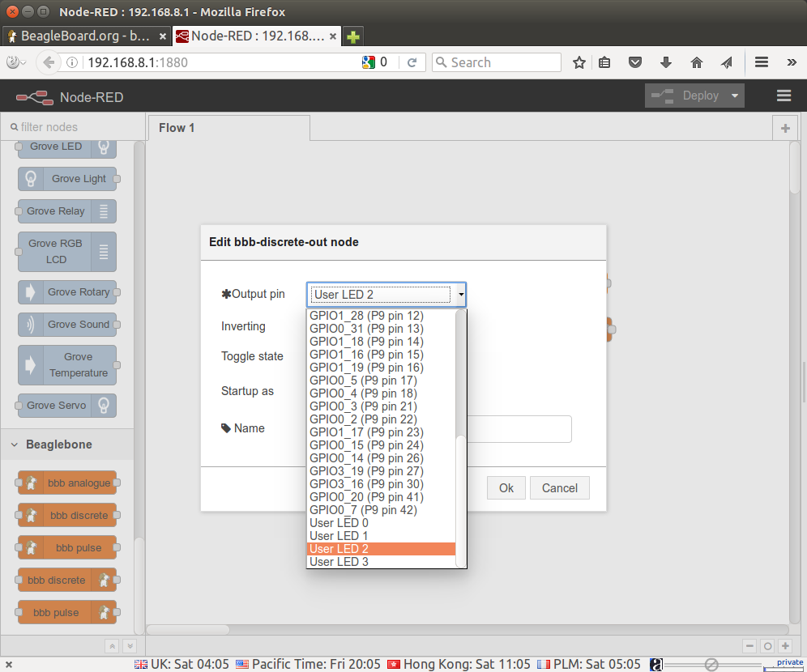This screenshot has width=807, height=672.
Task: Choose GPIO0_31 (P9 pin 13) from list
Action: (x=381, y=329)
